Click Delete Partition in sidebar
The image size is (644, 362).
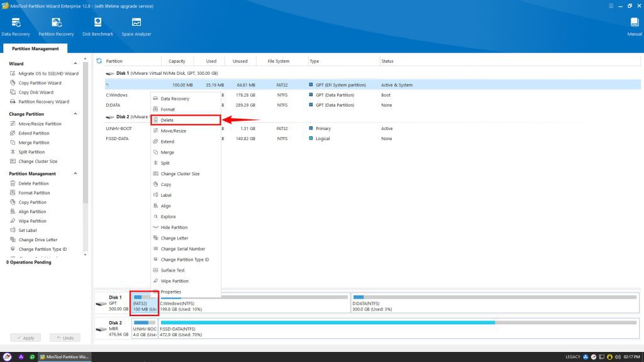(x=29, y=184)
